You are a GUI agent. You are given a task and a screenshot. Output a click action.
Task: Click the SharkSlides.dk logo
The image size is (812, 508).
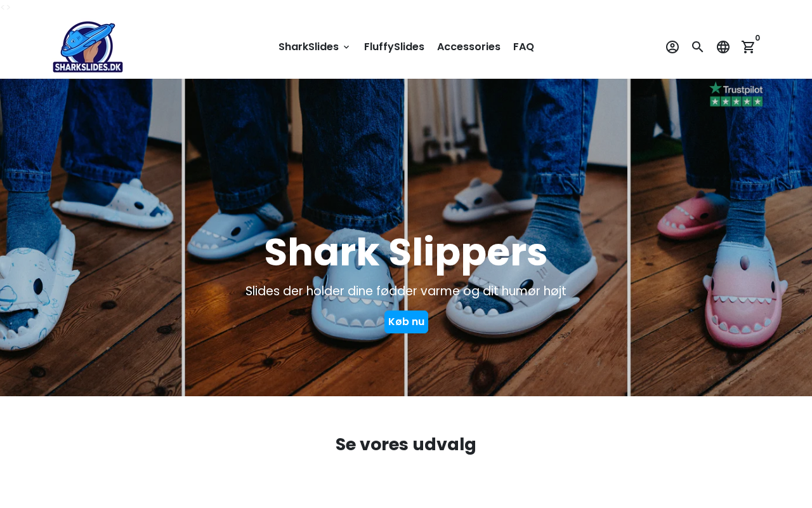[88, 47]
